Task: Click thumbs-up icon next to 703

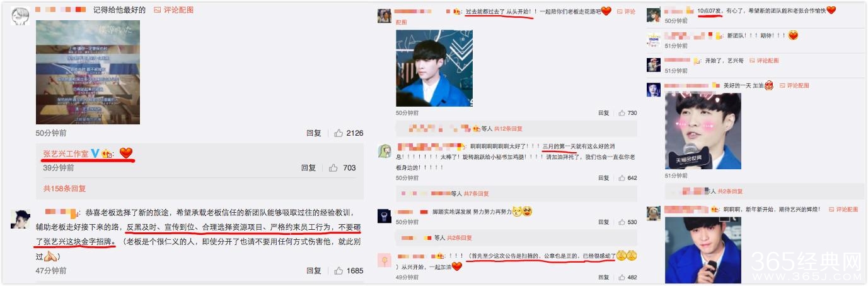Action: pos(333,168)
